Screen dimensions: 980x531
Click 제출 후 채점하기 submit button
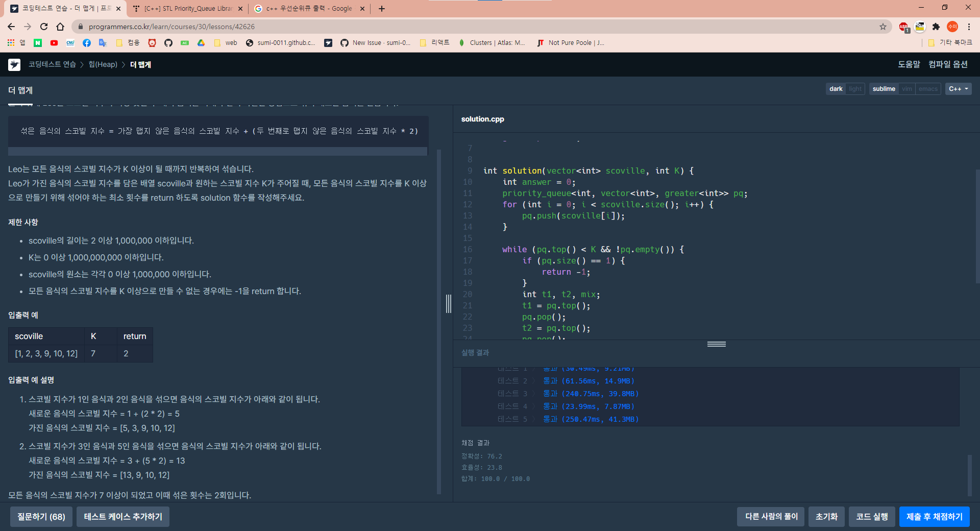point(935,517)
